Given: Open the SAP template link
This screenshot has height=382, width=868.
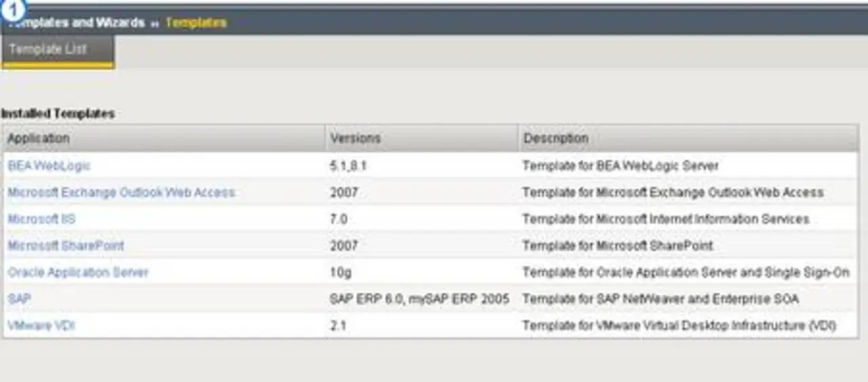Looking at the screenshot, I should (x=19, y=299).
